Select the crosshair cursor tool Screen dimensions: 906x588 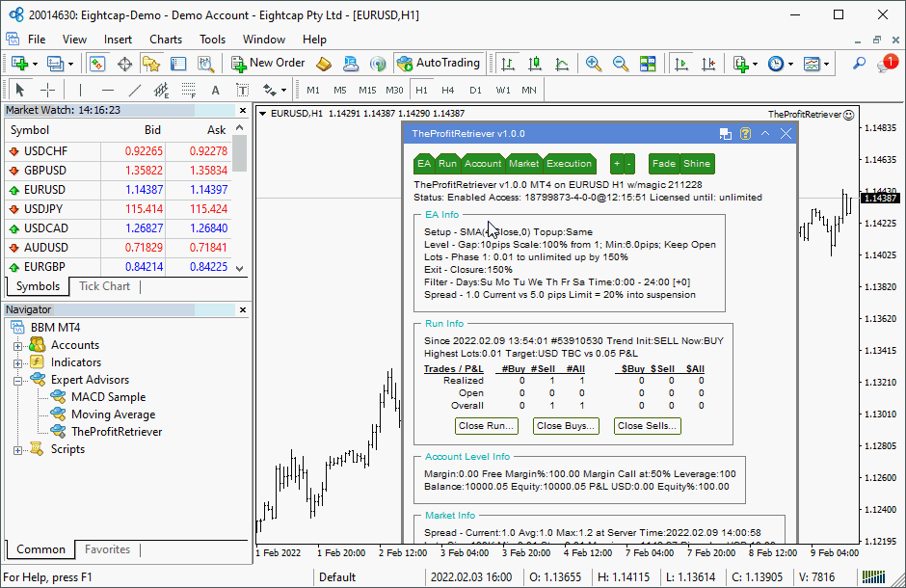tap(47, 91)
